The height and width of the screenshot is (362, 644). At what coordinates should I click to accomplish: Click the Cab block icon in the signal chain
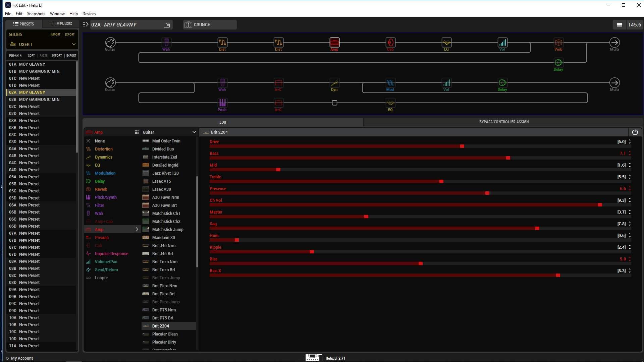tap(390, 43)
